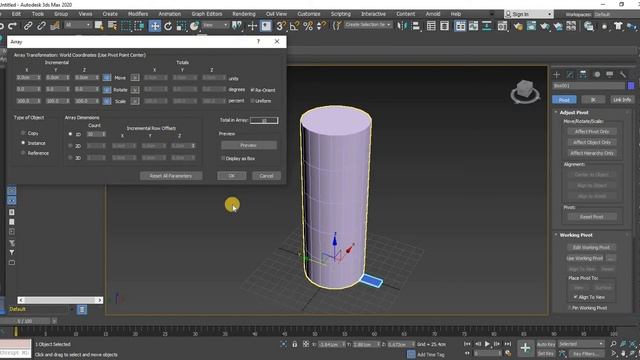This screenshot has height=360, width=640.
Task: Toggle the 3D Snaps icon
Action: coord(281,26)
